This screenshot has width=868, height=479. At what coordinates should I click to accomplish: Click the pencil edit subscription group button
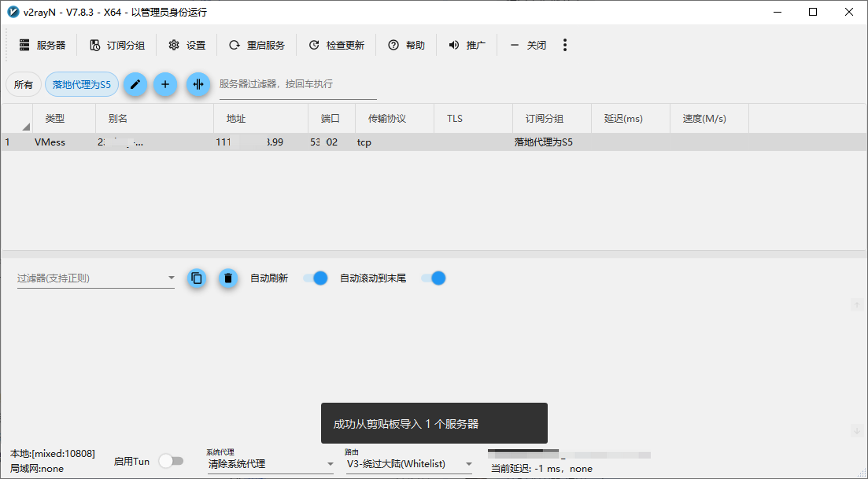tap(135, 85)
